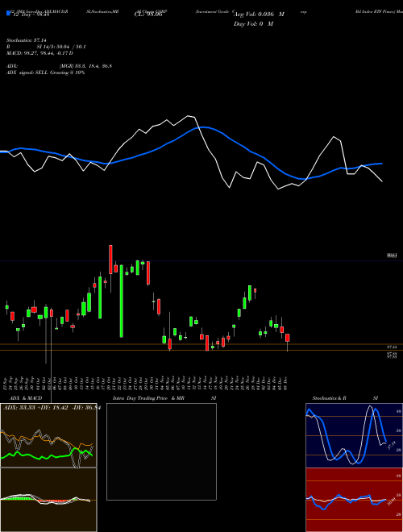Click the 'MACD: 98.27, 98.44, -0.17 D' line

point(39,53)
